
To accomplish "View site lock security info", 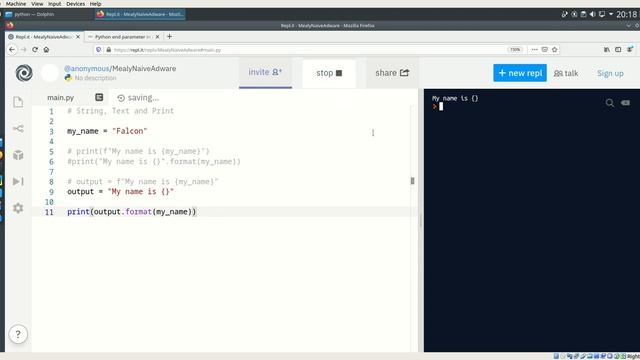I will click(109, 49).
